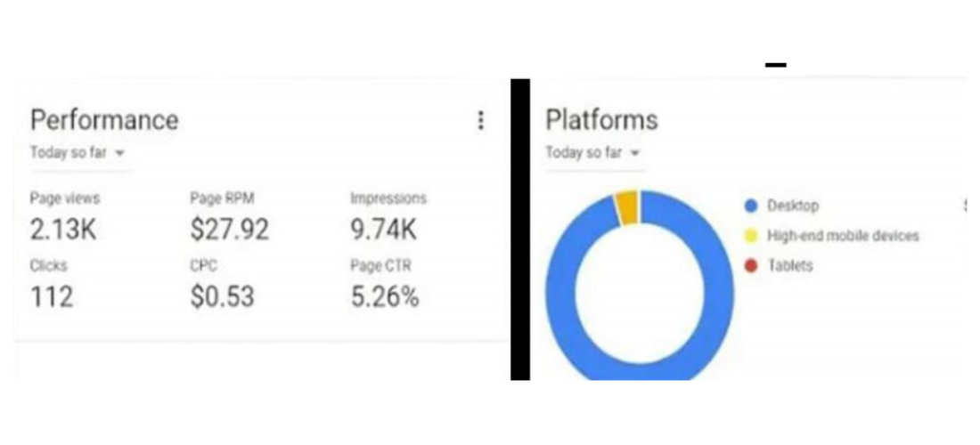
Task: Click the Page RPM $27.92 metric
Action: point(229,216)
